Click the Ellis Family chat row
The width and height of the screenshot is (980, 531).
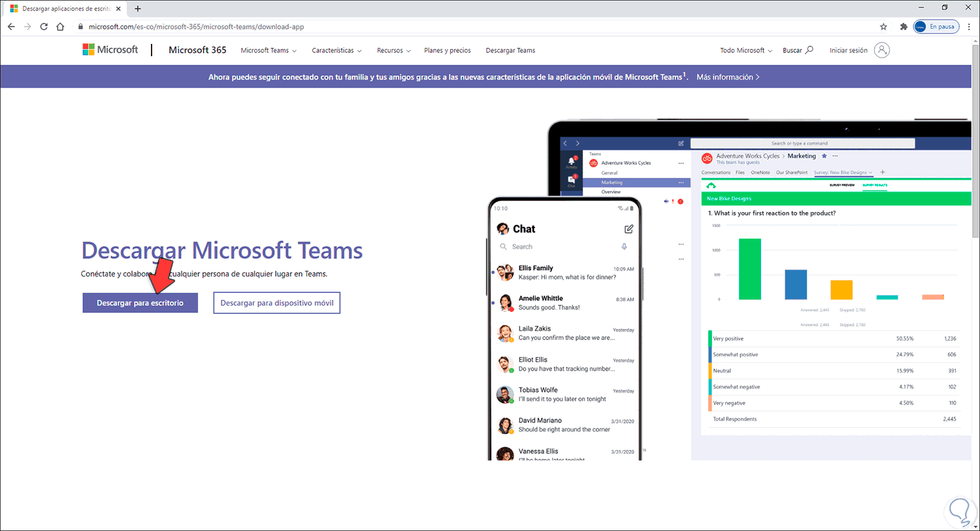point(564,273)
